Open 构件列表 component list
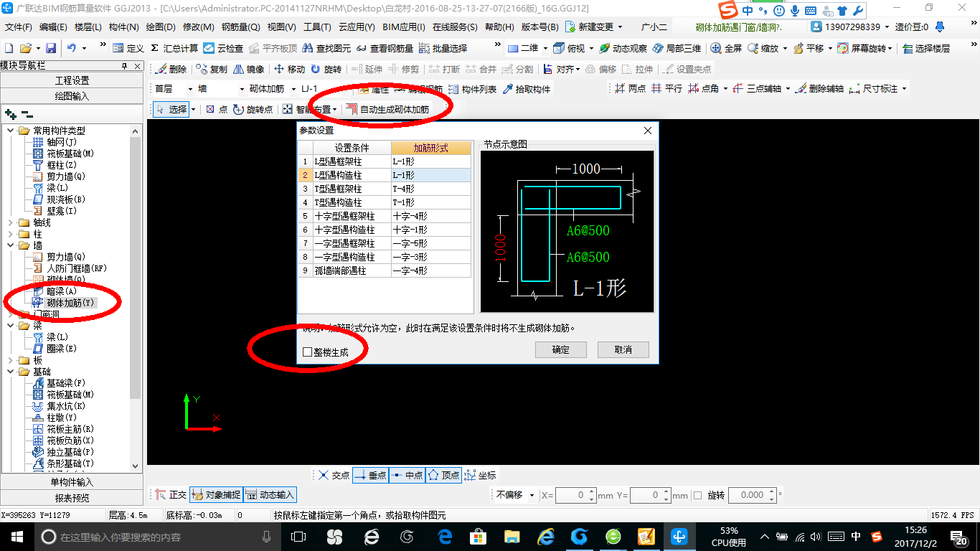This screenshot has height=551, width=980. click(x=472, y=89)
